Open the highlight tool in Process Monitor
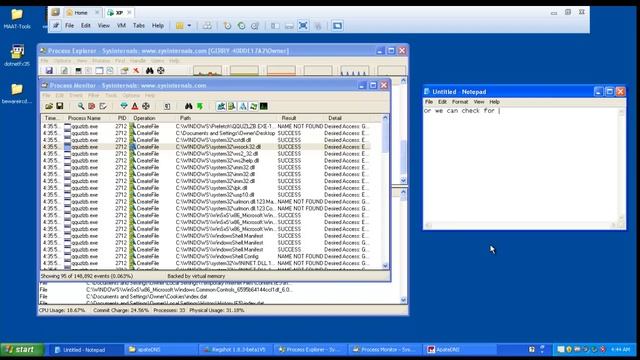Viewport: 640px width, 360px height. tap(135, 106)
